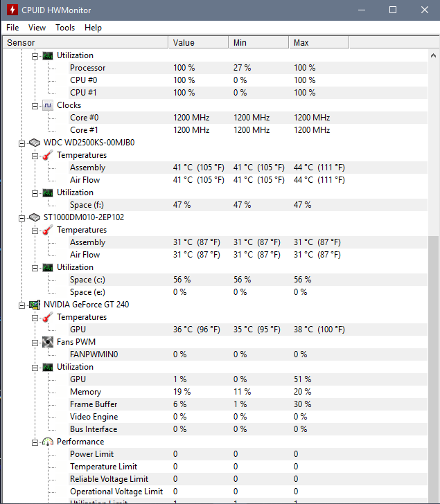Open the View menu

click(37, 28)
